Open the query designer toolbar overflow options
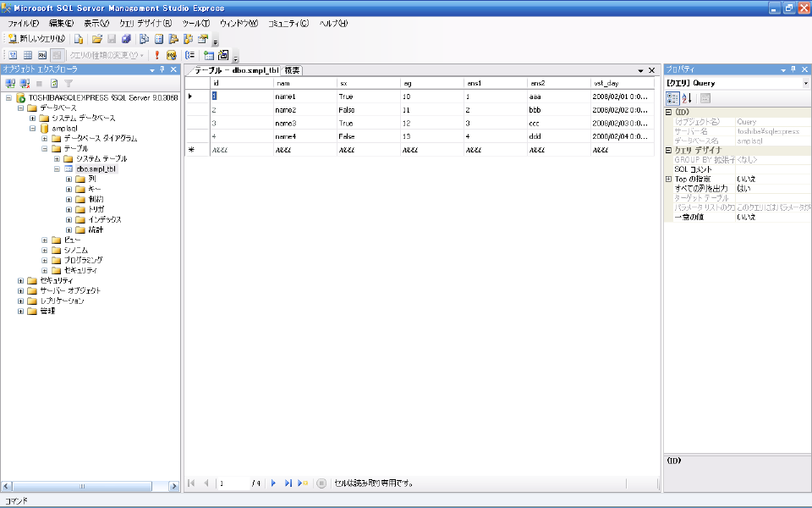Image resolution: width=812 pixels, height=508 pixels. coord(236,57)
